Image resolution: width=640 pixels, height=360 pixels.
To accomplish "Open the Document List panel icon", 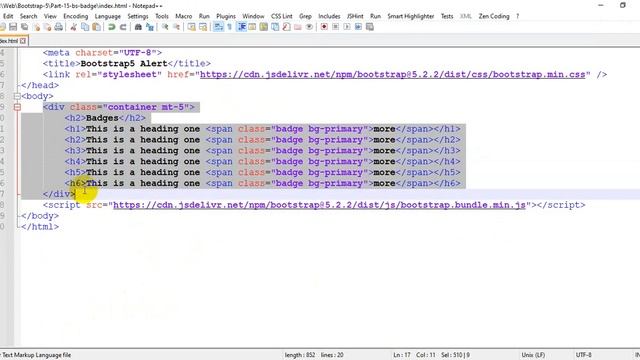I will (x=275, y=27).
